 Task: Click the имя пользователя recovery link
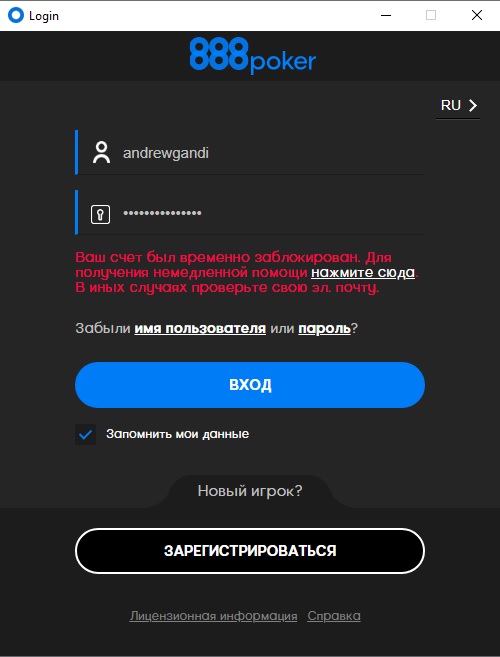point(200,328)
